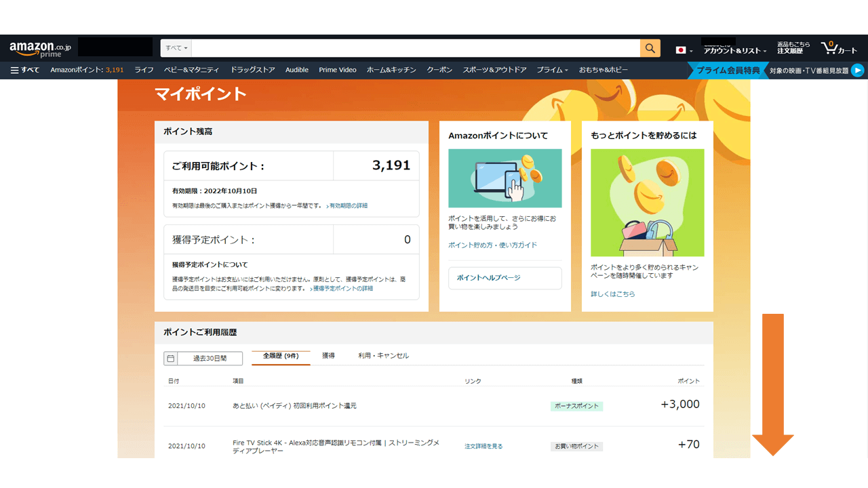Click the blue play arrow in banner
The width and height of the screenshot is (868, 488).
click(x=857, y=70)
